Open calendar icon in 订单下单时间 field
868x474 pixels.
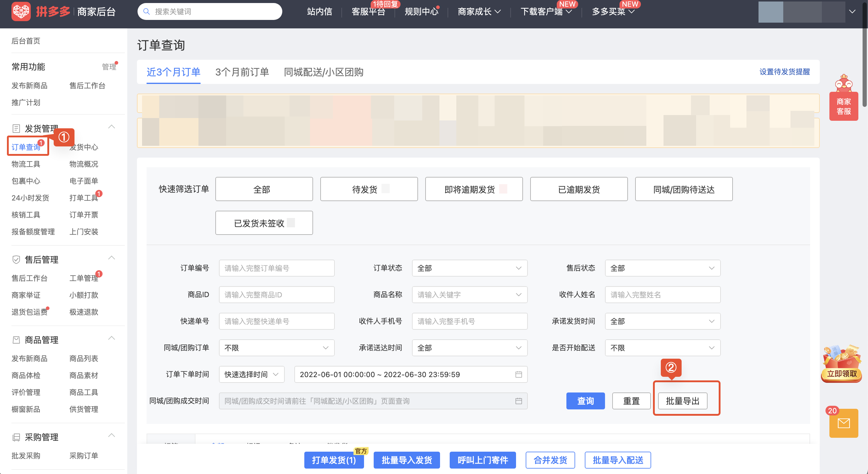point(518,374)
